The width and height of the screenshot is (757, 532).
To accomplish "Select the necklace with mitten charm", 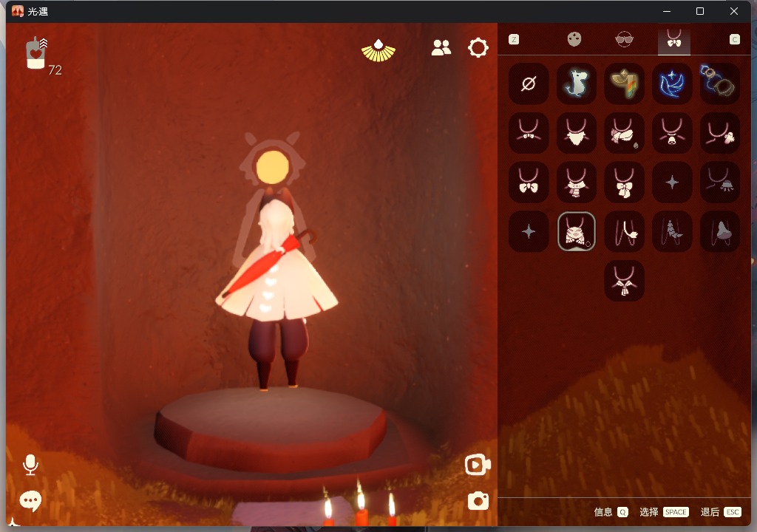I will tap(720, 133).
